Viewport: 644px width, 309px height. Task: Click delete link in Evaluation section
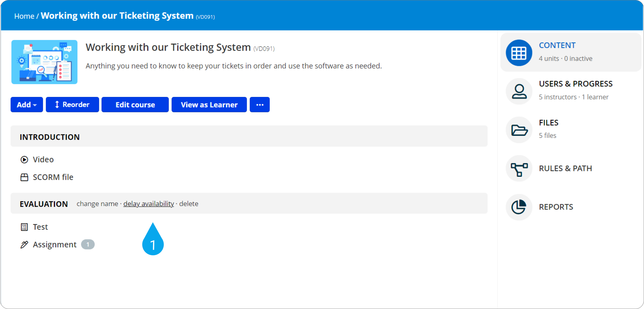tap(189, 204)
